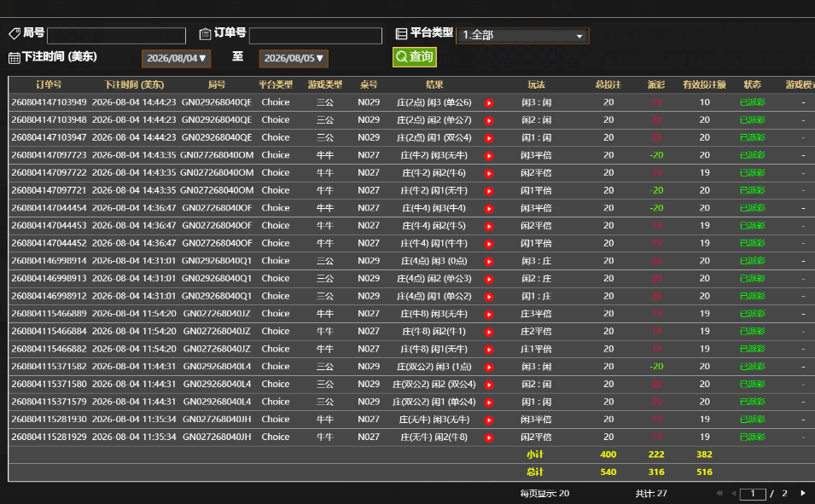Focus the 订单号 input field

tap(316, 35)
